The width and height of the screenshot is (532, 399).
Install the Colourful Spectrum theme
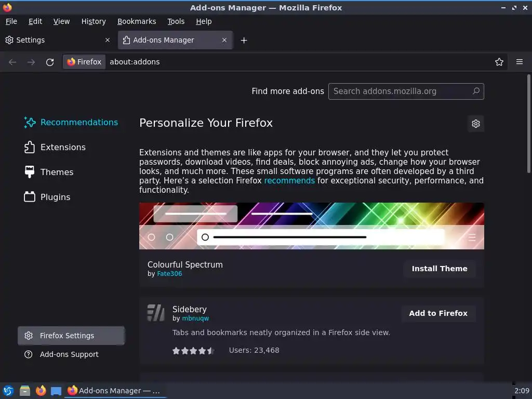pos(440,269)
